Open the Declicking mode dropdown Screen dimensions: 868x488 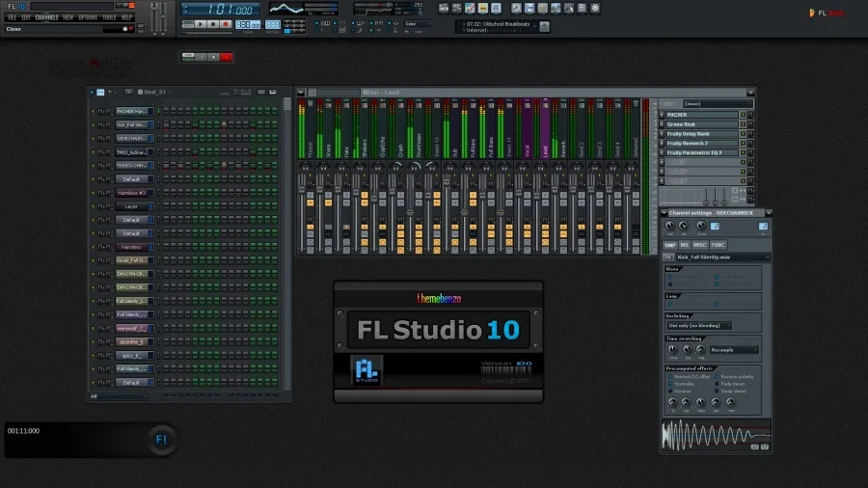click(x=698, y=325)
